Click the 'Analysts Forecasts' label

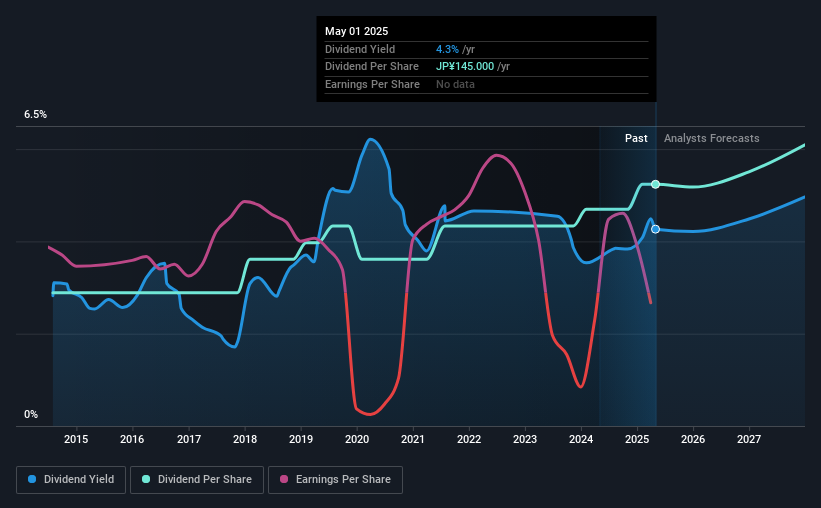(712, 138)
